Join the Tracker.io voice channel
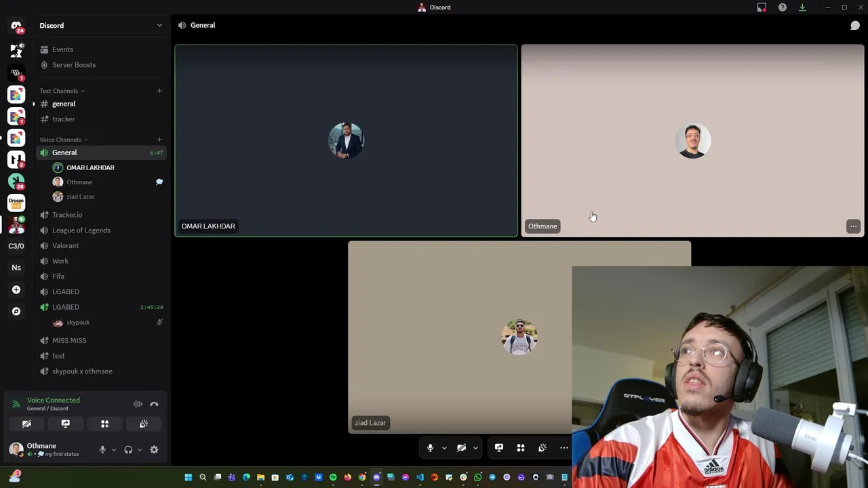 pyautogui.click(x=101, y=215)
